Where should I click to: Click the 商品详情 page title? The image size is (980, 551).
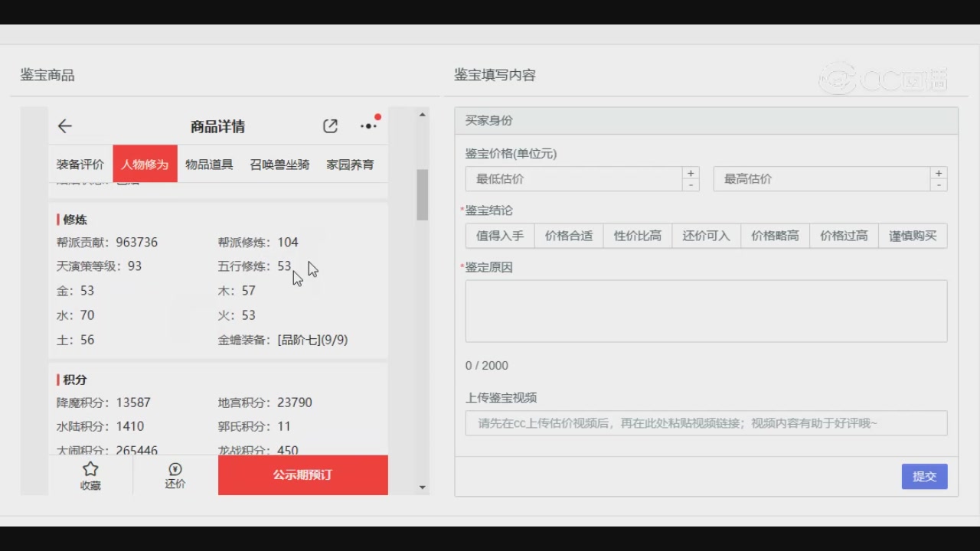(x=217, y=127)
